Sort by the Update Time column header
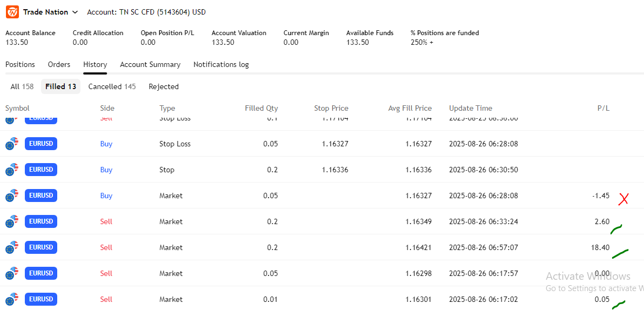The width and height of the screenshot is (644, 310). coord(470,108)
